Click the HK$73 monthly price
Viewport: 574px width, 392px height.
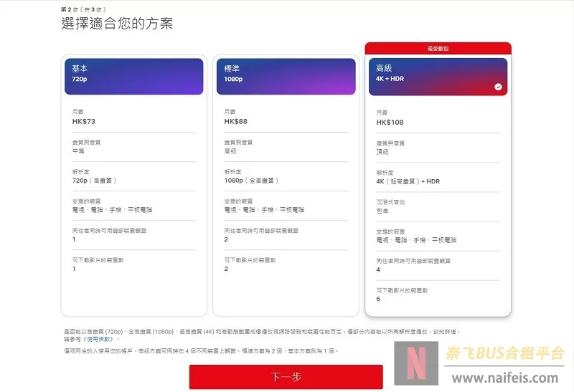pyautogui.click(x=84, y=121)
